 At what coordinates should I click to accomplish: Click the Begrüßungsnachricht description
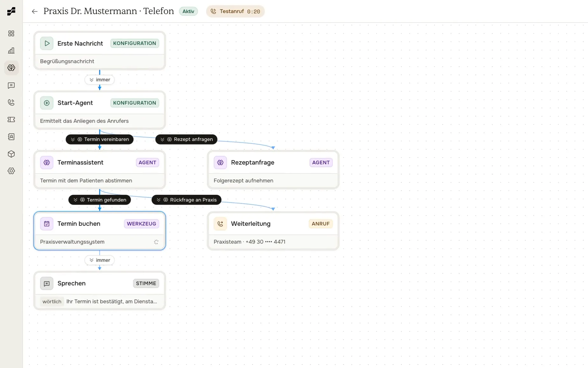pyautogui.click(x=67, y=61)
